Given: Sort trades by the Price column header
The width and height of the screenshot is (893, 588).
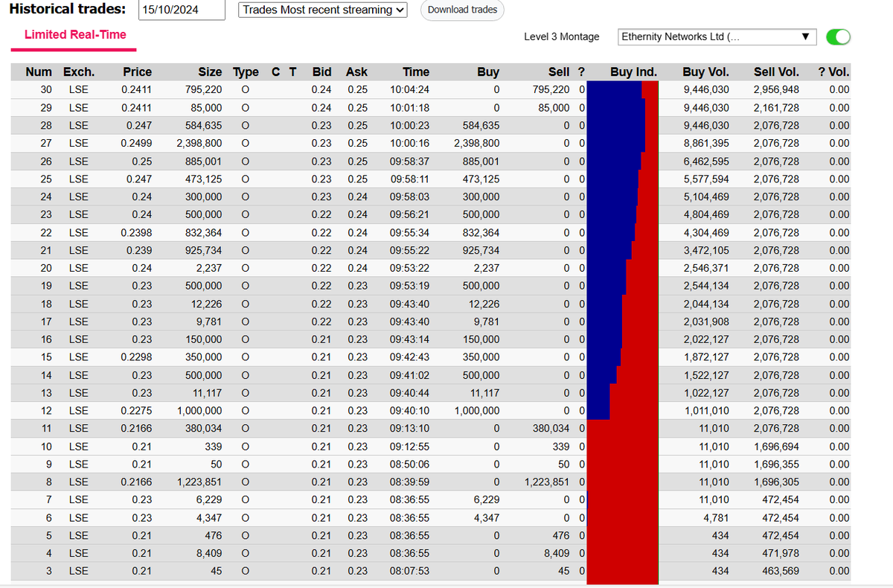Looking at the screenshot, I should tap(138, 71).
